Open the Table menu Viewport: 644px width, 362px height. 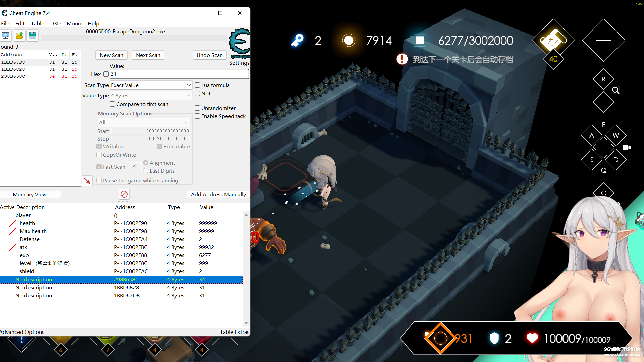38,23
